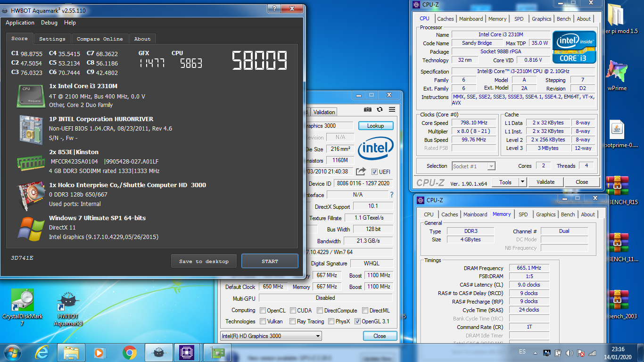Open the BENCH_R15 archive on desktop
644x362 pixels.
click(x=617, y=191)
